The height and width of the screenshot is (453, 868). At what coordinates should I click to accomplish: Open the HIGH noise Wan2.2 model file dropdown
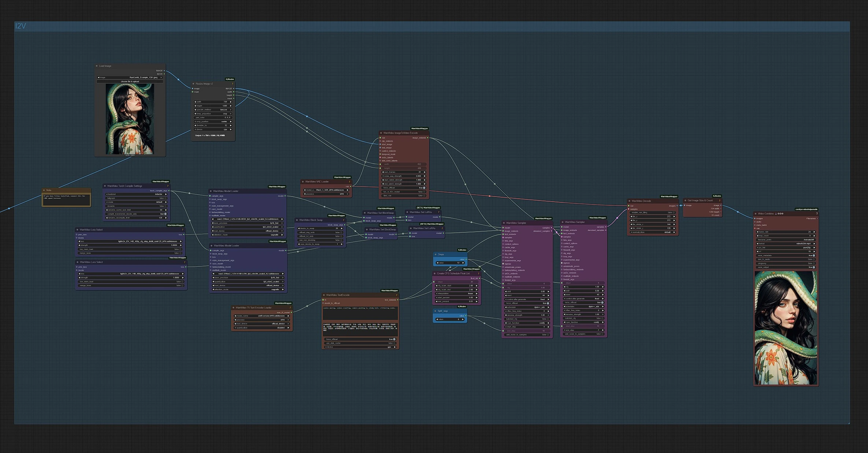pyautogui.click(x=248, y=219)
